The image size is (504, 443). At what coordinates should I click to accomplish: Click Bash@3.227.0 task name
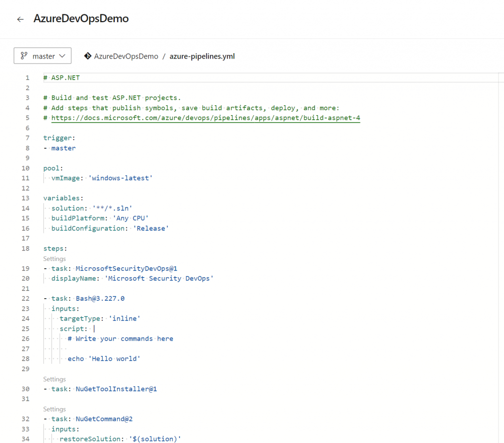pos(100,299)
